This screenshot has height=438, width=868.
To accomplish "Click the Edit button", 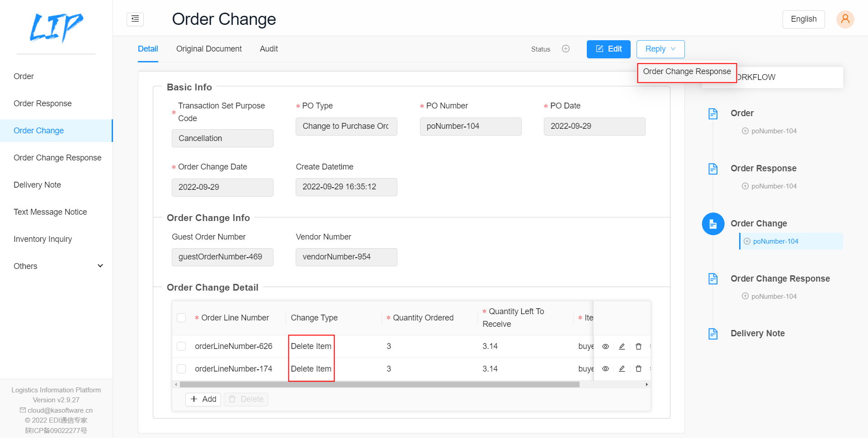I will click(608, 49).
